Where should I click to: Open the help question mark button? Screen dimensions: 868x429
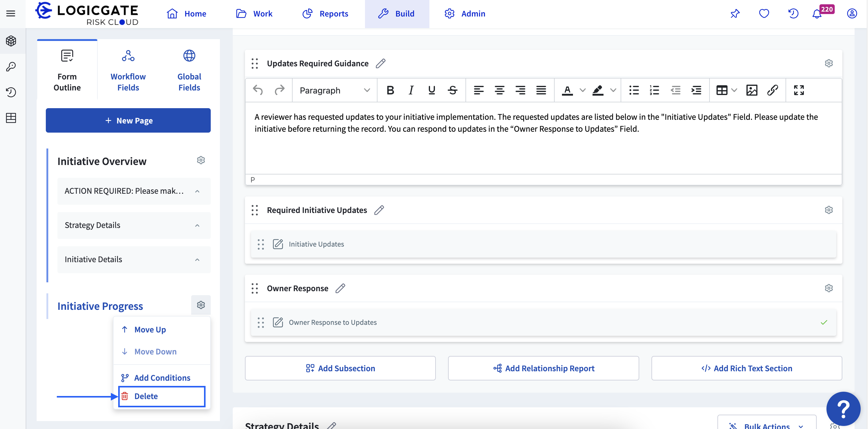843,409
